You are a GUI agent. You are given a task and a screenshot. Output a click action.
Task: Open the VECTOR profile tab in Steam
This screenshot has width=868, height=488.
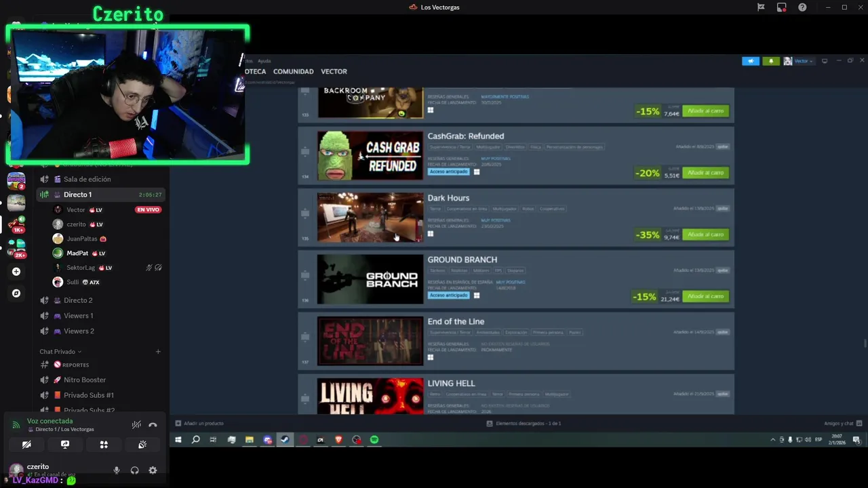click(x=334, y=71)
